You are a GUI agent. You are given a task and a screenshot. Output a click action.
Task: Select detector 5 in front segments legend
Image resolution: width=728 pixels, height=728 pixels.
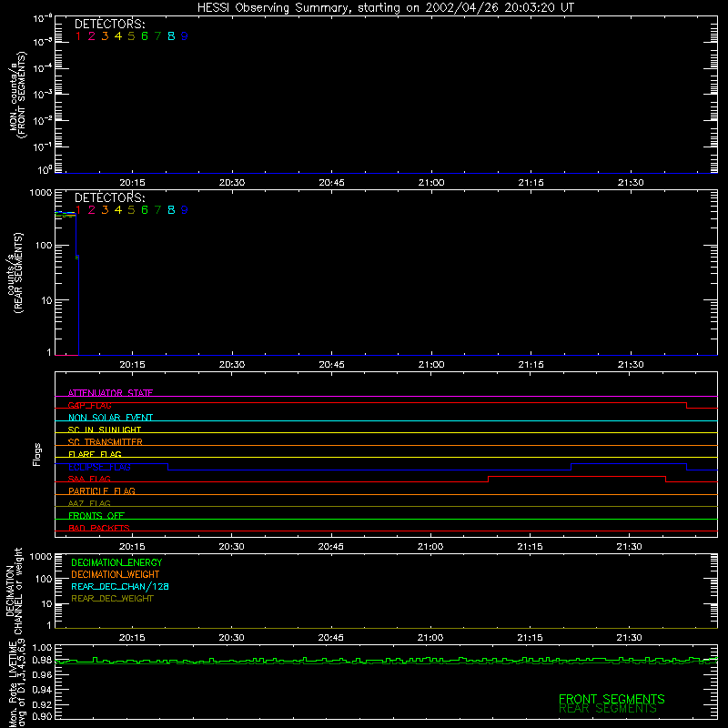131,36
